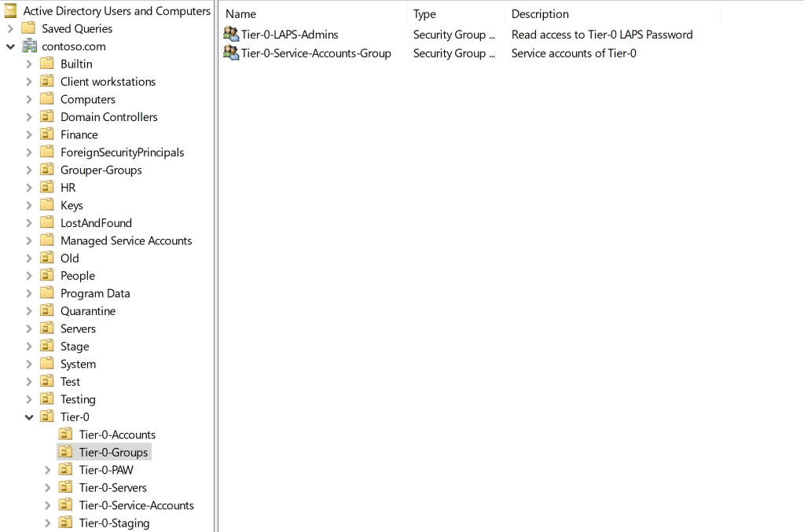Click the Domain Controllers OU icon

click(x=47, y=117)
